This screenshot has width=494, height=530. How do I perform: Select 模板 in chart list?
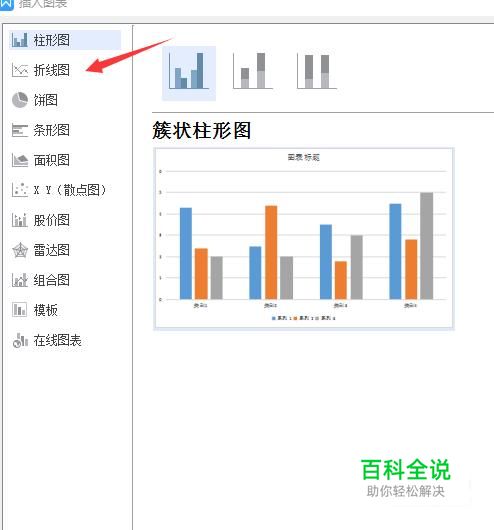[45, 310]
